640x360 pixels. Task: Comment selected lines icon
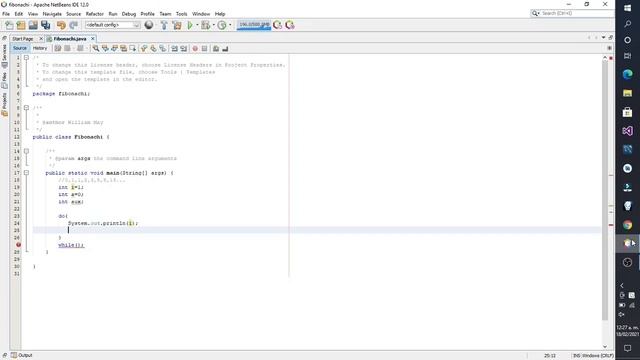point(216,49)
